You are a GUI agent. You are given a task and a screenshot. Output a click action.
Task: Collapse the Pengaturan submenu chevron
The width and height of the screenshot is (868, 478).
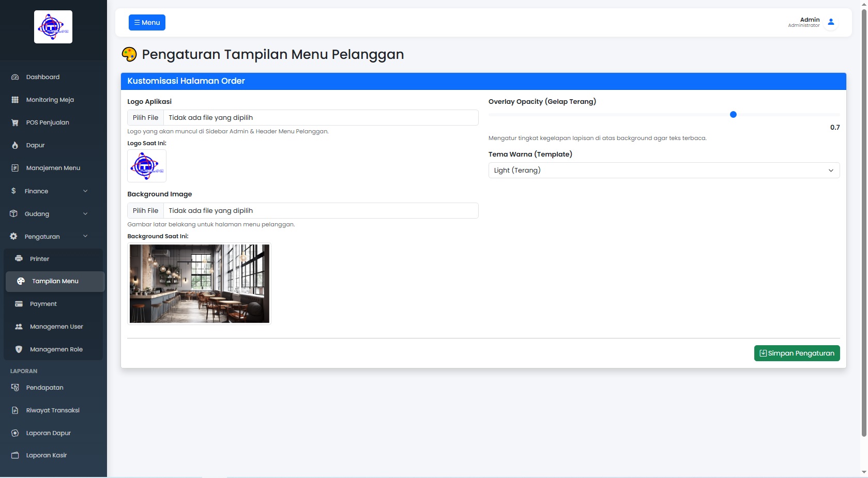85,236
